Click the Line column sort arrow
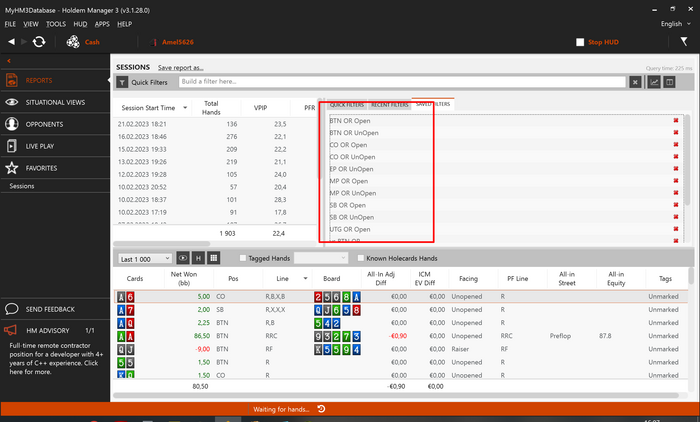Image resolution: width=700 pixels, height=422 pixels. point(305,278)
